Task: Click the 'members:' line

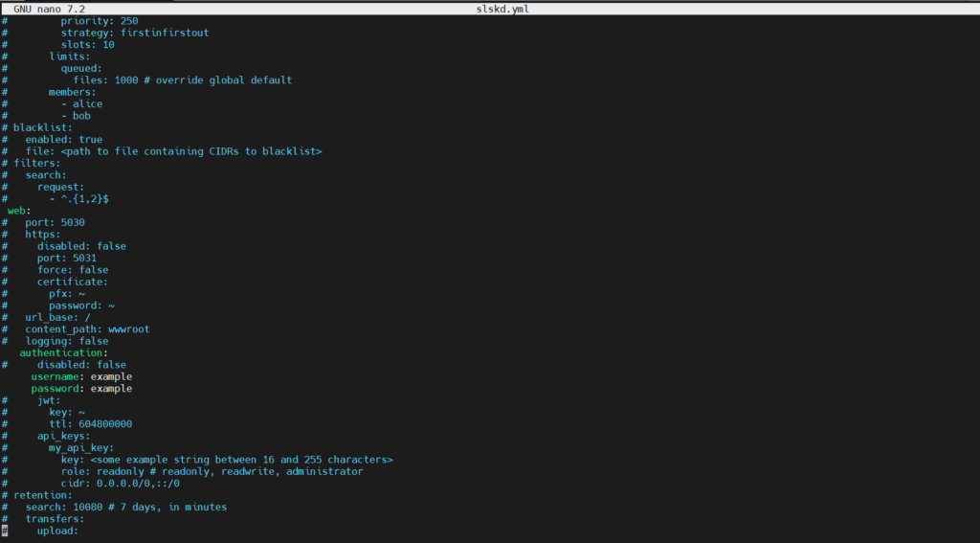Action: (73, 93)
